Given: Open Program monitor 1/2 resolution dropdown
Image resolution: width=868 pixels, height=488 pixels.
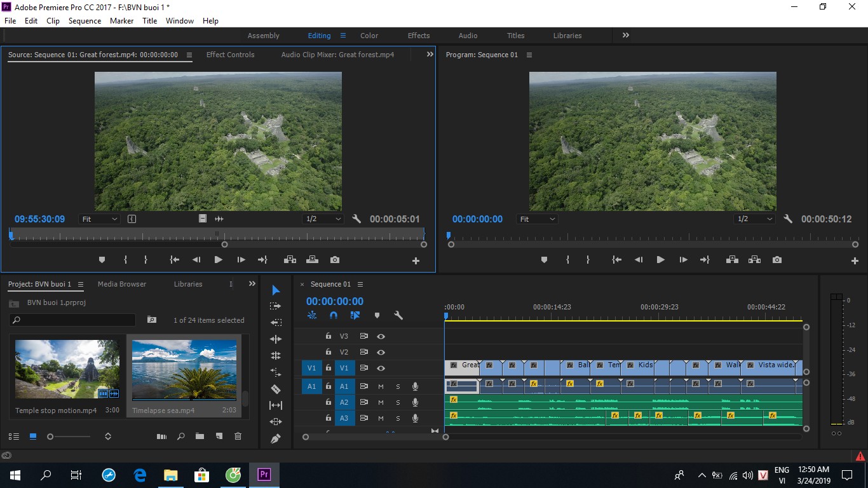Looking at the screenshot, I should pyautogui.click(x=753, y=219).
